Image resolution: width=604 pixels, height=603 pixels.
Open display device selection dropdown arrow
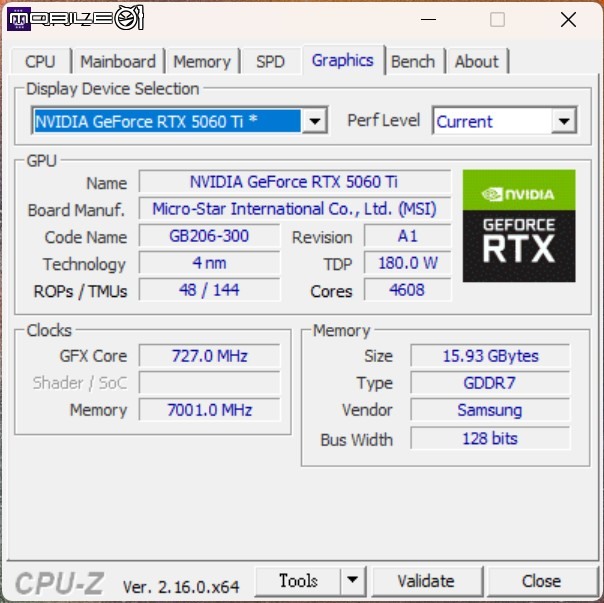click(315, 121)
